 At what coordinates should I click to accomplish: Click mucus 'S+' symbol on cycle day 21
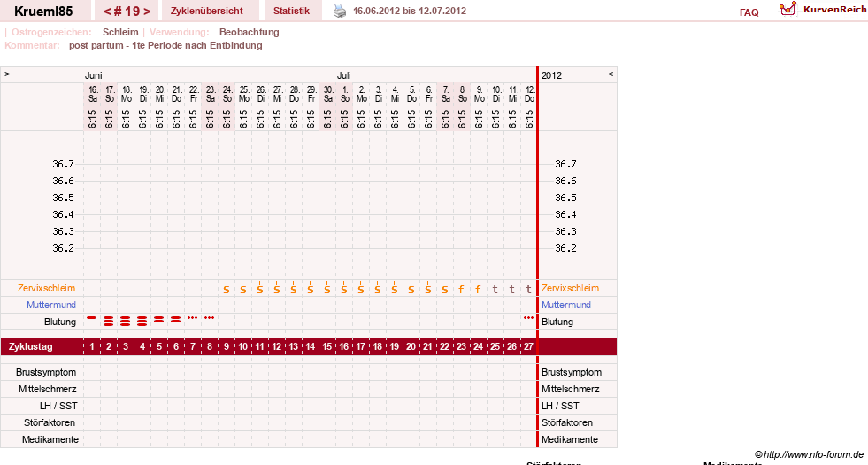(x=428, y=288)
